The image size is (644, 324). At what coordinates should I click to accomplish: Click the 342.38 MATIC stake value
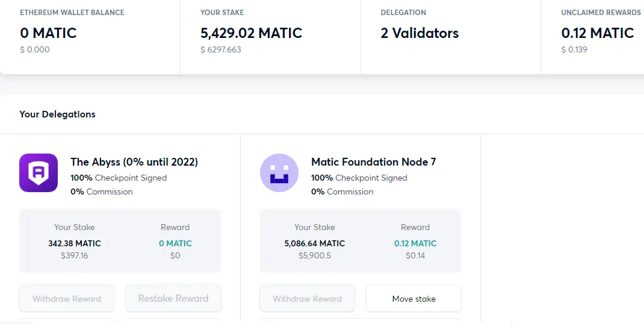[x=75, y=243]
